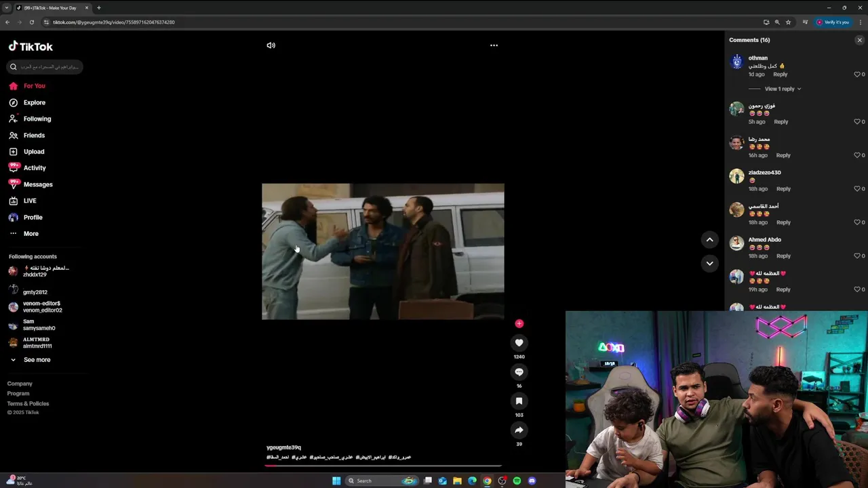
Task: Share the video using the arrow icon
Action: 519,430
